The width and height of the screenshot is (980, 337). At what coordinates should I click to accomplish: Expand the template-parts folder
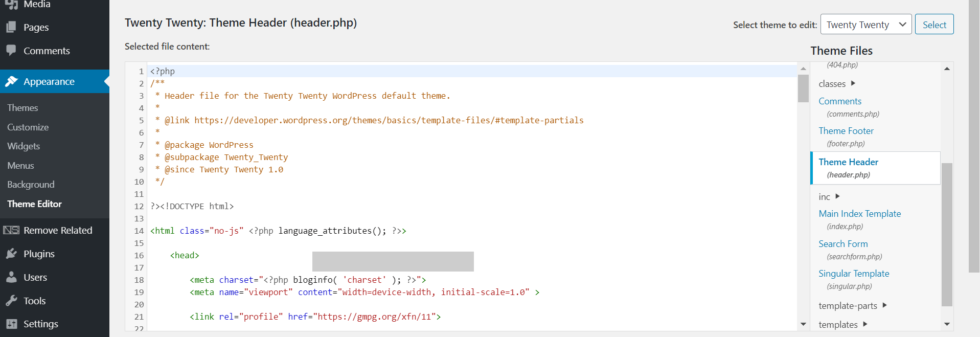[852, 305]
